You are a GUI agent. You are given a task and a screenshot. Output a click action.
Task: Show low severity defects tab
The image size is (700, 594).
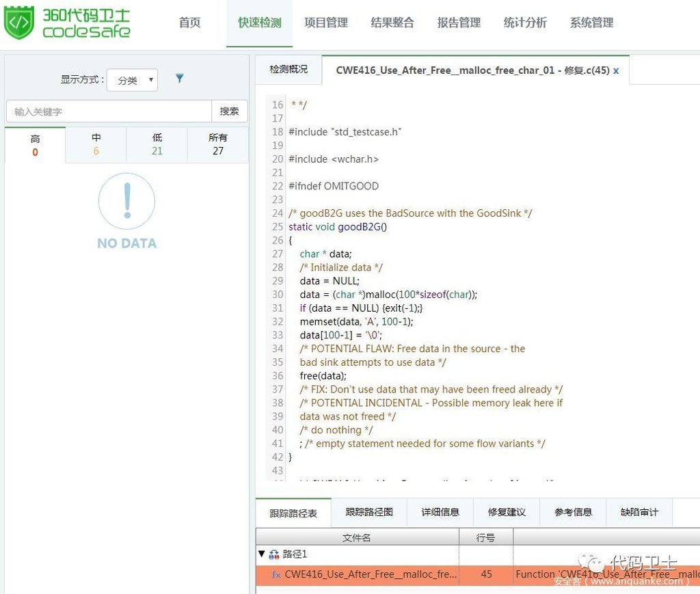pos(157,145)
